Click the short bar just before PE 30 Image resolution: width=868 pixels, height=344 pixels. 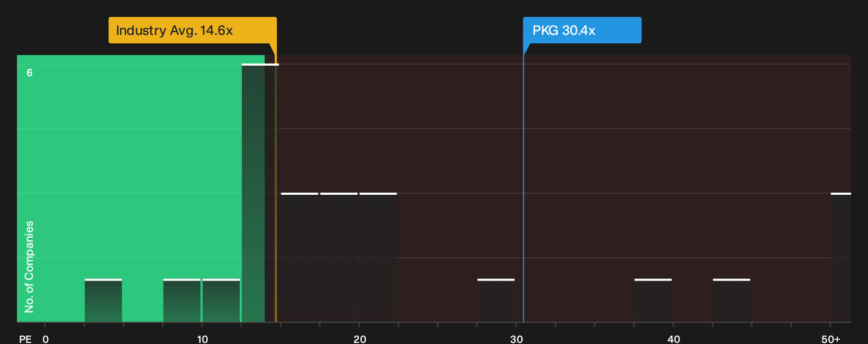pyautogui.click(x=496, y=300)
